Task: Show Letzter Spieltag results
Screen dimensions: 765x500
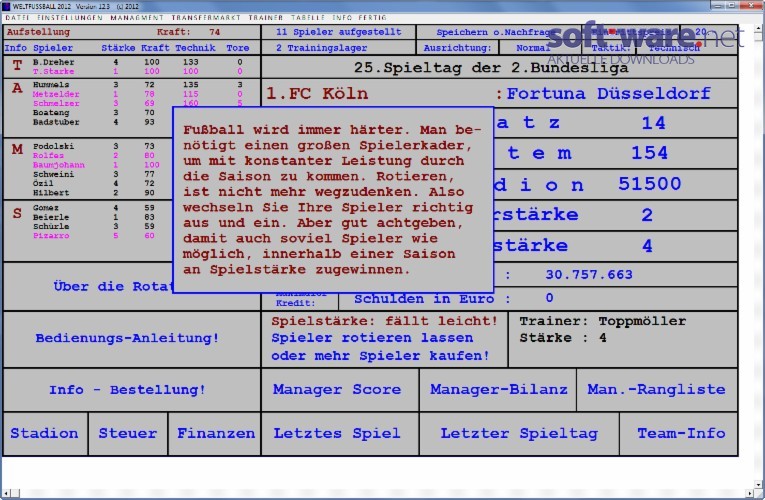Action: pyautogui.click(x=519, y=434)
